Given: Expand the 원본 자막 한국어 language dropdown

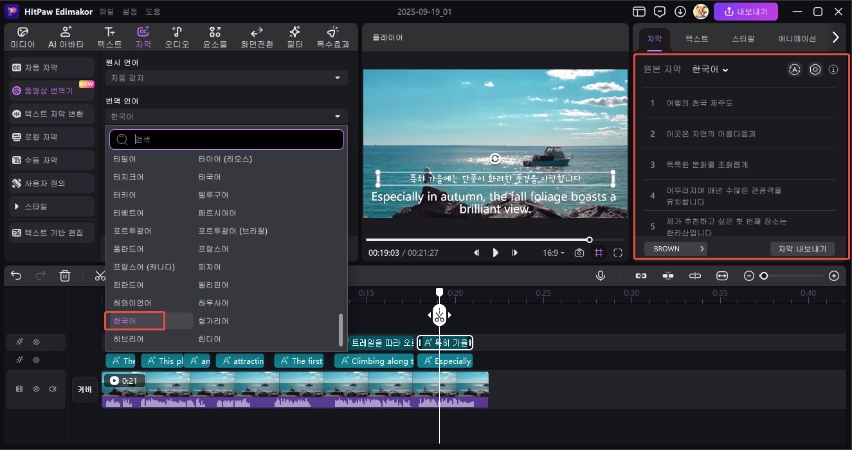Looking at the screenshot, I should pos(711,70).
